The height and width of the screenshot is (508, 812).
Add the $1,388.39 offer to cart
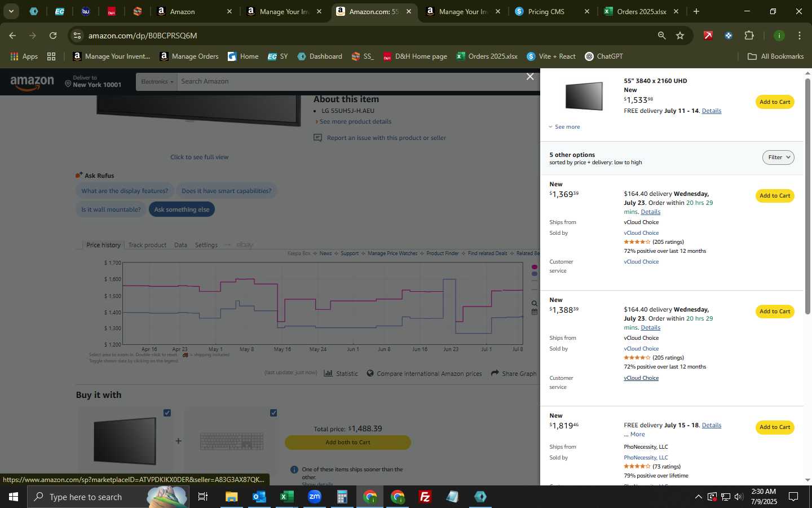775,312
